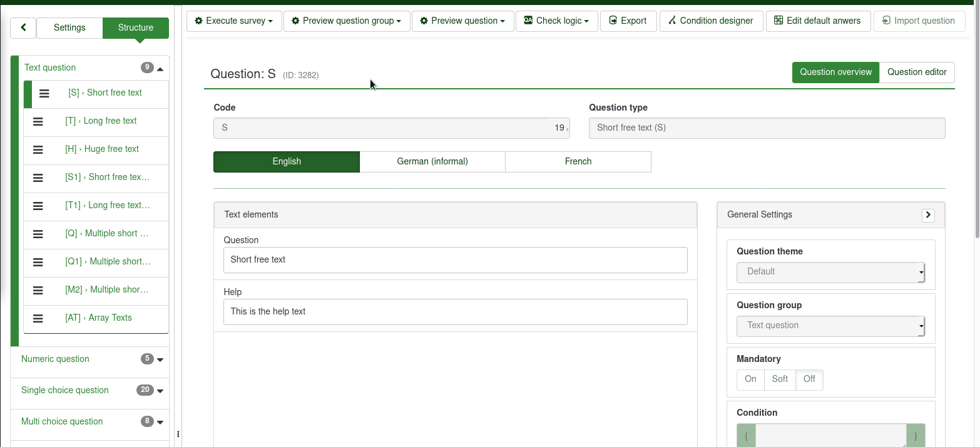Click the sidebar resize handle dots
The image size is (980, 447).
178,434
